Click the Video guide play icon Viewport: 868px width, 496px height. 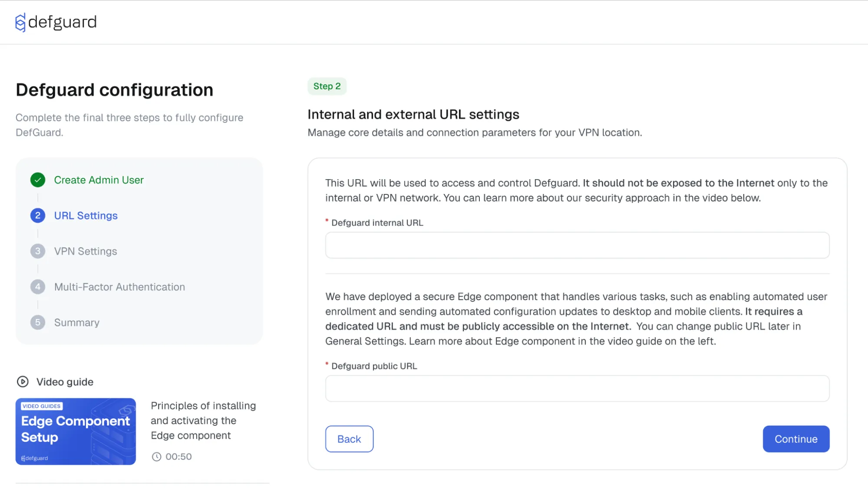click(x=23, y=382)
